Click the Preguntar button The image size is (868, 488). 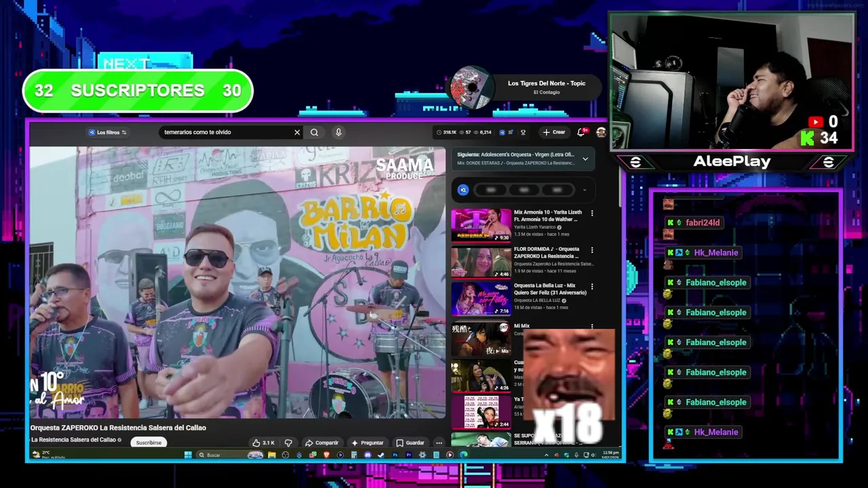tap(368, 443)
